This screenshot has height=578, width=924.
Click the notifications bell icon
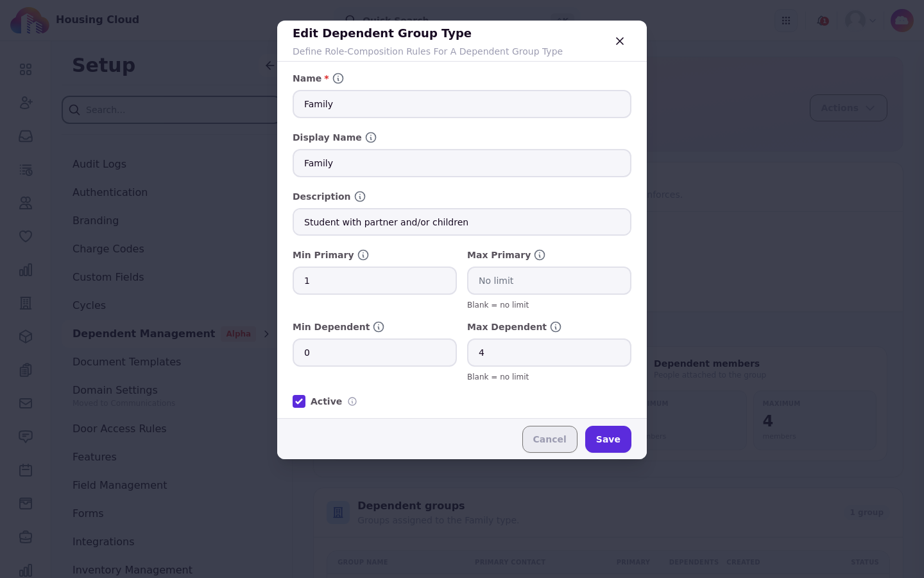pos(822,21)
